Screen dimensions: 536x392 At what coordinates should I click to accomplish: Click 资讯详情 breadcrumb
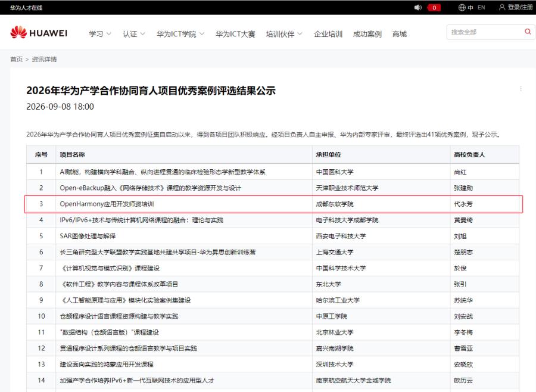[44, 59]
